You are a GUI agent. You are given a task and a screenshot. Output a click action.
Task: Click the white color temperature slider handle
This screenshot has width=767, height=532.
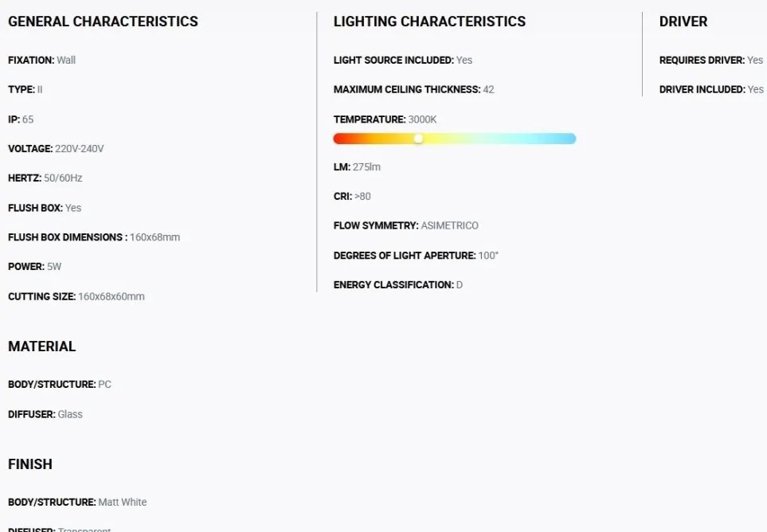tap(418, 139)
